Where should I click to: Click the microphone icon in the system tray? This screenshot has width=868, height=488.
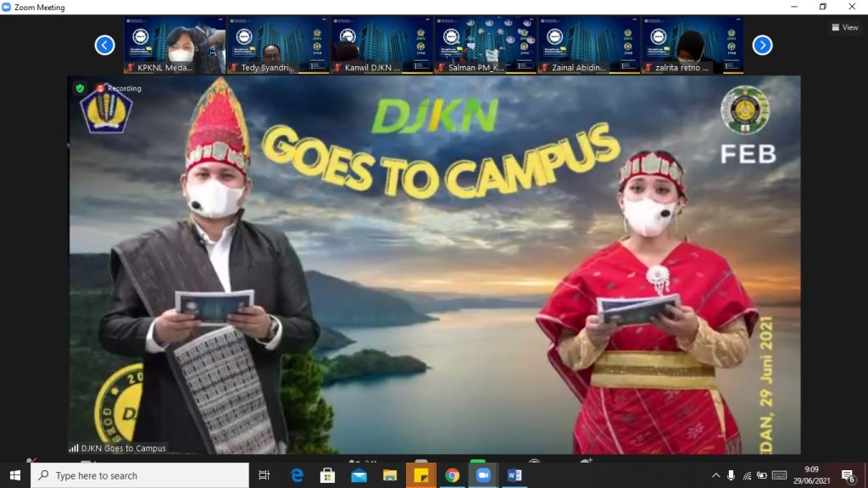click(731, 475)
